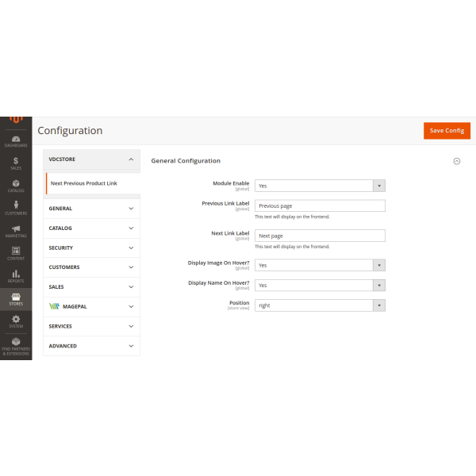Select Next Previous Product Link tab
The height and width of the screenshot is (476, 476).
[x=84, y=183]
